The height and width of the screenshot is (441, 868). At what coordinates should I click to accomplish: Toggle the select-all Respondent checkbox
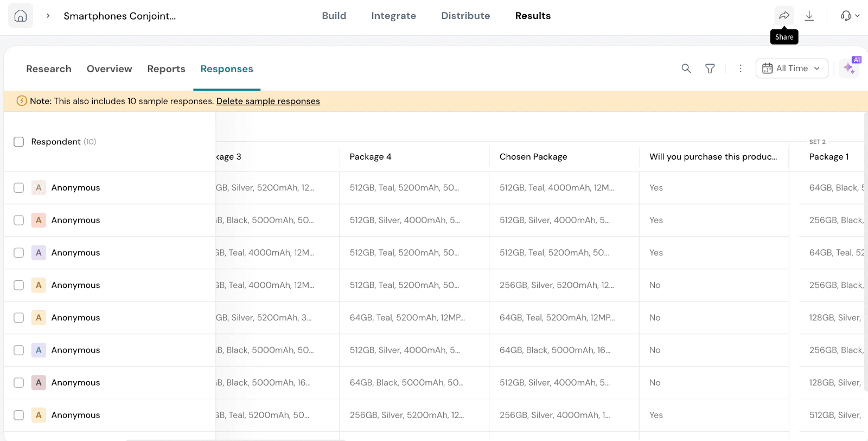tap(19, 142)
